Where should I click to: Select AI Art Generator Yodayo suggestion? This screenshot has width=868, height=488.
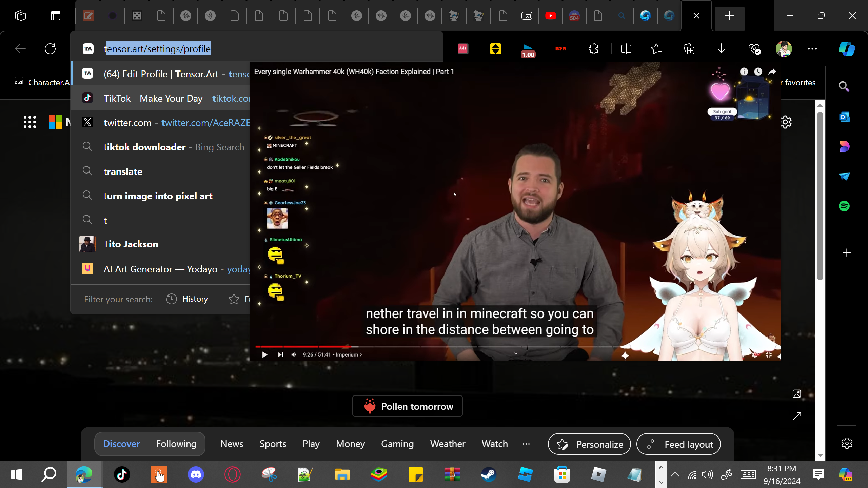point(160,269)
